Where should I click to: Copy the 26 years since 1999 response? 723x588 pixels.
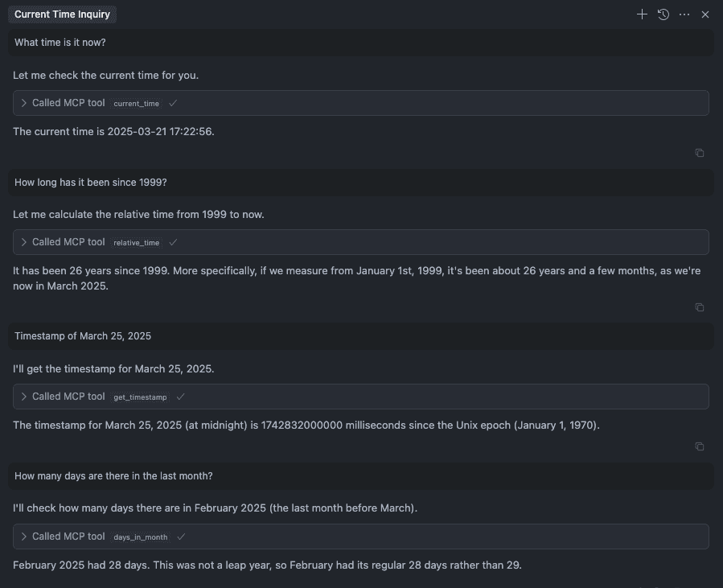click(700, 307)
